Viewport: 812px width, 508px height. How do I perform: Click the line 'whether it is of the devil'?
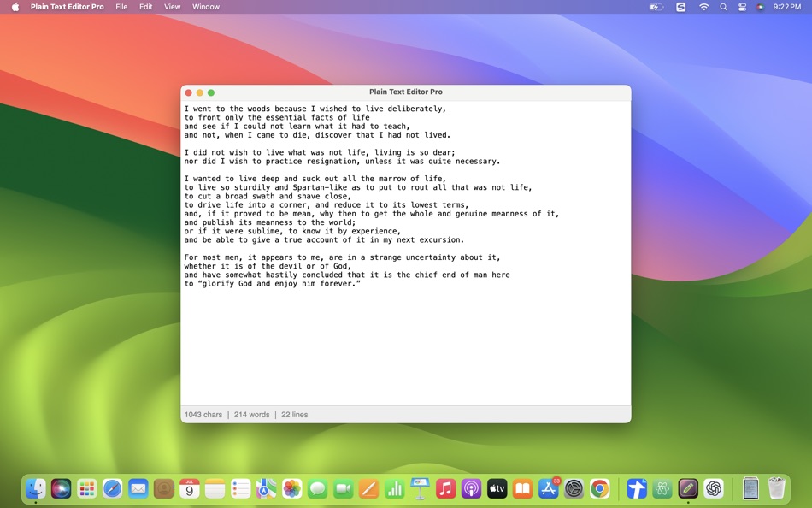268,266
